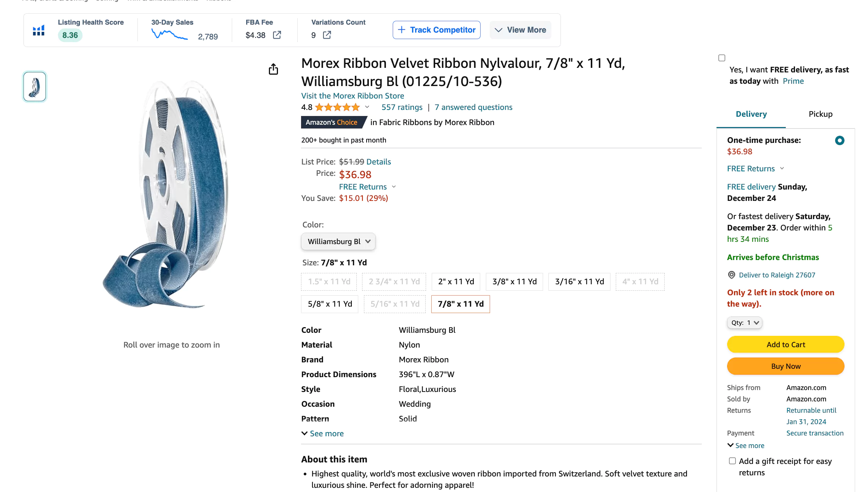The height and width of the screenshot is (492, 868).
Task: Check the FREE delivery with Prime checkbox
Action: pyautogui.click(x=722, y=58)
